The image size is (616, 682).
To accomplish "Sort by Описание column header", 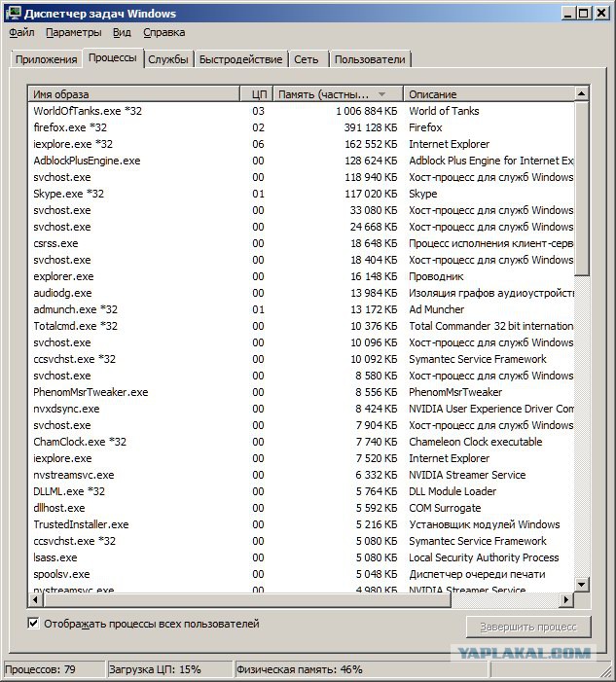I will [x=489, y=94].
